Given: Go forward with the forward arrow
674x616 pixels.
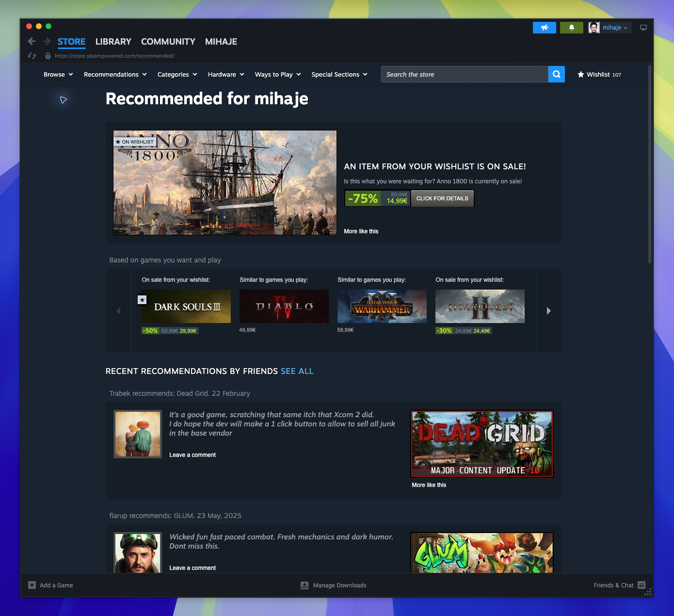Looking at the screenshot, I should (x=47, y=41).
